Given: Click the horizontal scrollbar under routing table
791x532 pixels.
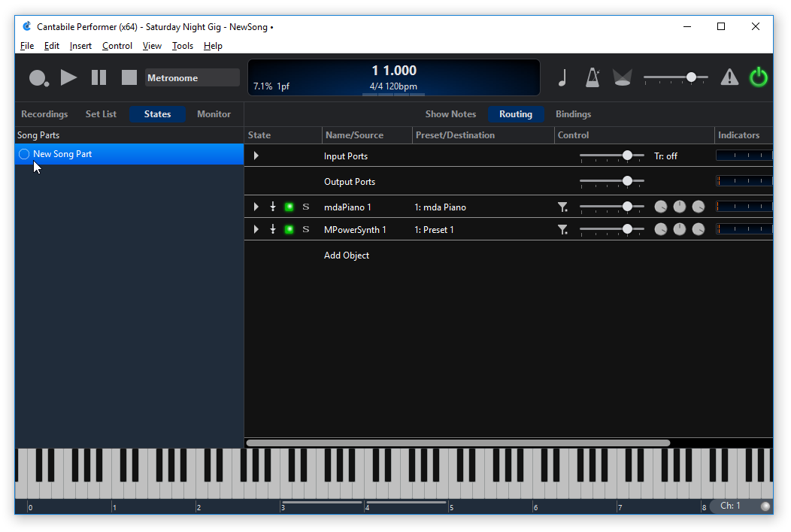Looking at the screenshot, I should click(x=458, y=443).
